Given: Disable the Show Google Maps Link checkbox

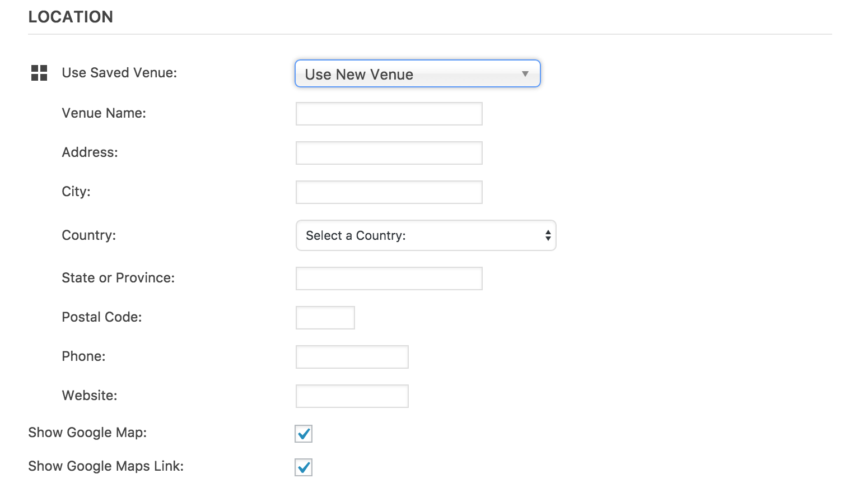Looking at the screenshot, I should click(304, 467).
